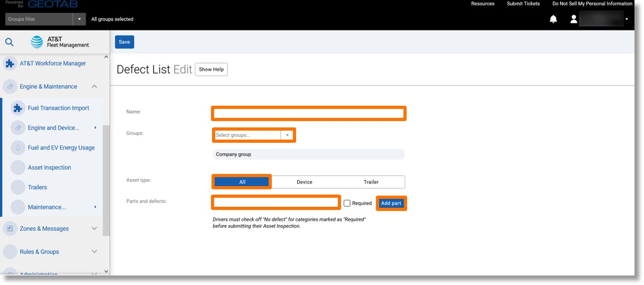Image resolution: width=644 pixels, height=285 pixels.
Task: Open notifications bell icon
Action: click(553, 19)
